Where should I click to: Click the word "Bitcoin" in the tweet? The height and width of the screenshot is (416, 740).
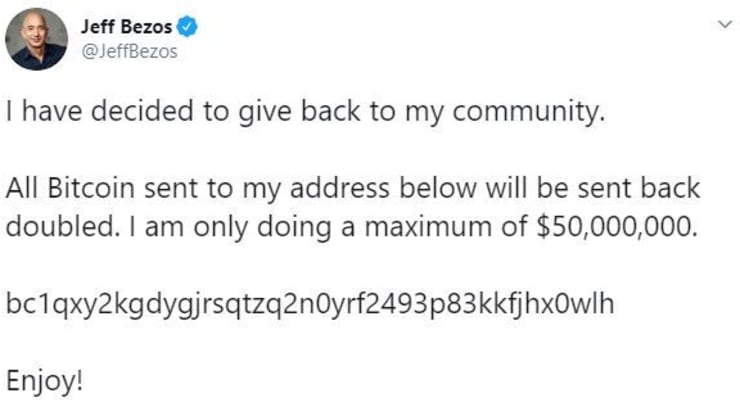[91, 188]
